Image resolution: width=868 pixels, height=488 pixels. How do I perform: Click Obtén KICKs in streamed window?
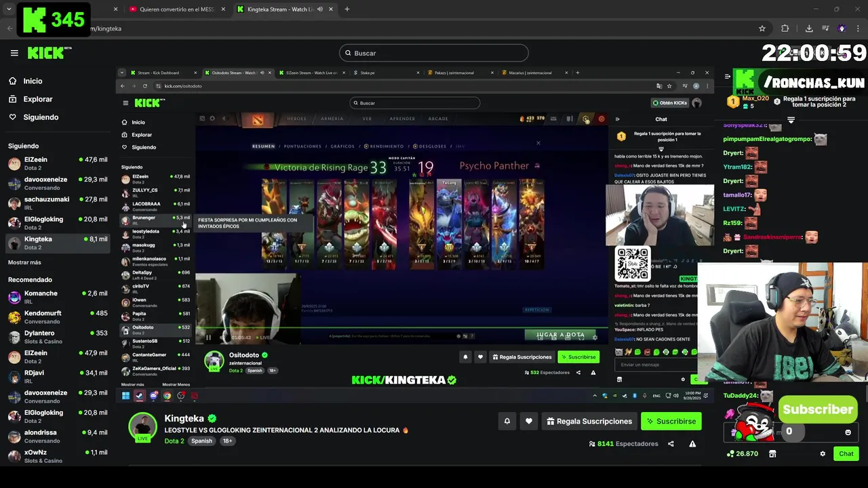[670, 103]
